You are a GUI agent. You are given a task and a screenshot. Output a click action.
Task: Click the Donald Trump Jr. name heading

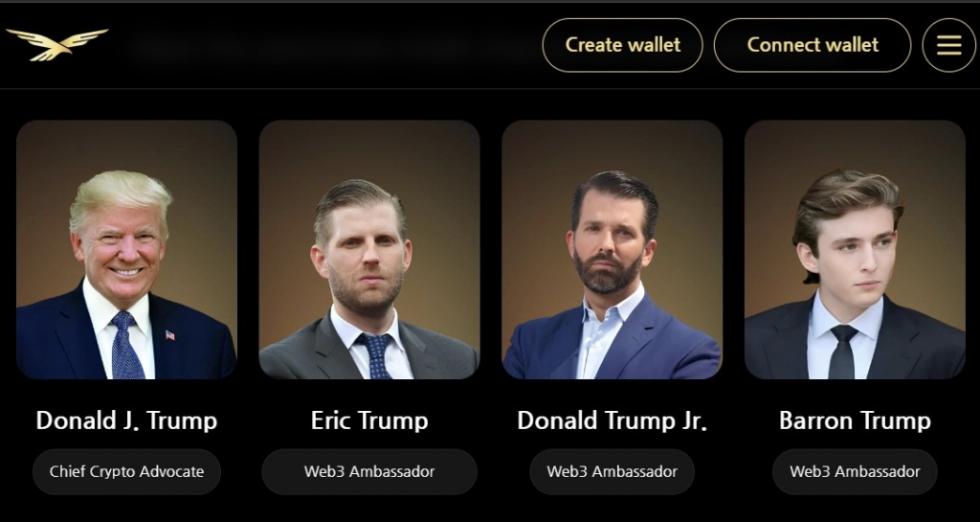[612, 420]
